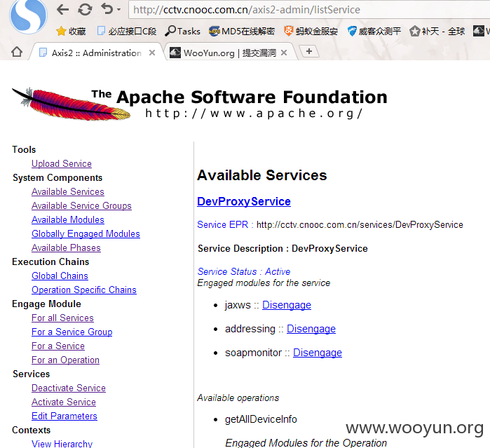Switch to the Axis2 :: Administration tab

coord(96,53)
